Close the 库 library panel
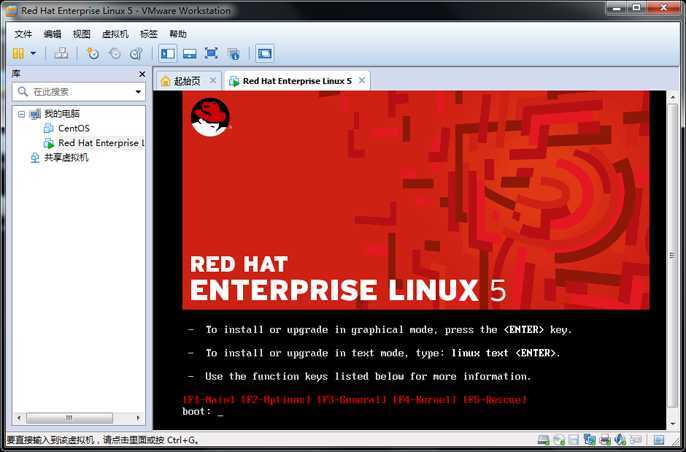686x452 pixels. click(142, 74)
